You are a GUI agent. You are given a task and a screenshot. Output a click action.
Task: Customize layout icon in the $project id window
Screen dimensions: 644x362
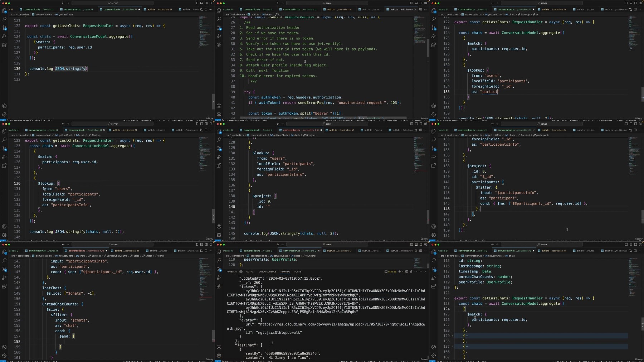pyautogui.click(x=425, y=124)
